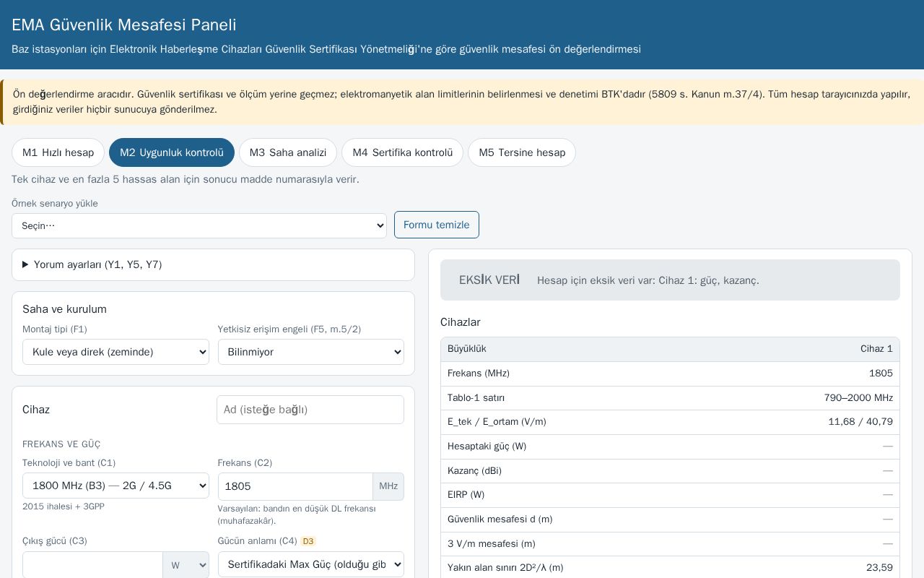The height and width of the screenshot is (578, 924).
Task: Click the EMA Güvenlik Mesafesi Paneli title
Action: [x=124, y=25]
